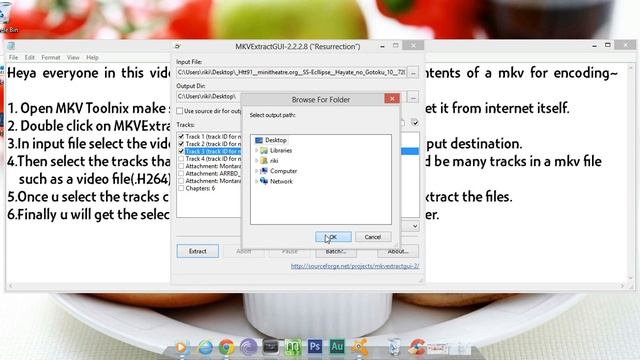Open the sourceforge.net project link
The height and width of the screenshot is (360, 640).
click(355, 266)
